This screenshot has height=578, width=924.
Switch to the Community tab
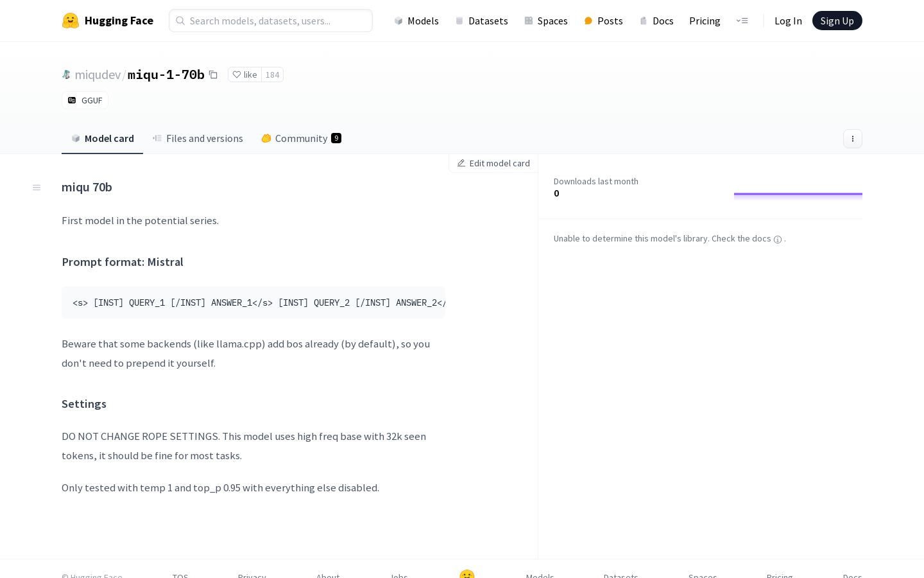301,138
